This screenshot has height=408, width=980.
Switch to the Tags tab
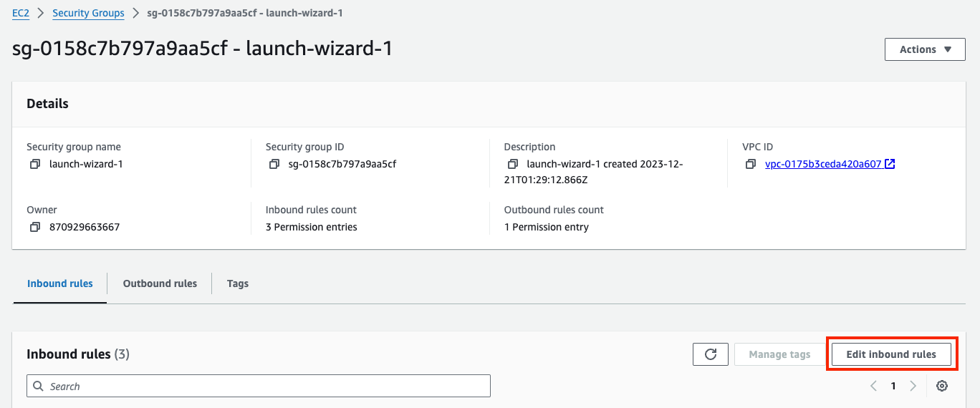point(238,283)
